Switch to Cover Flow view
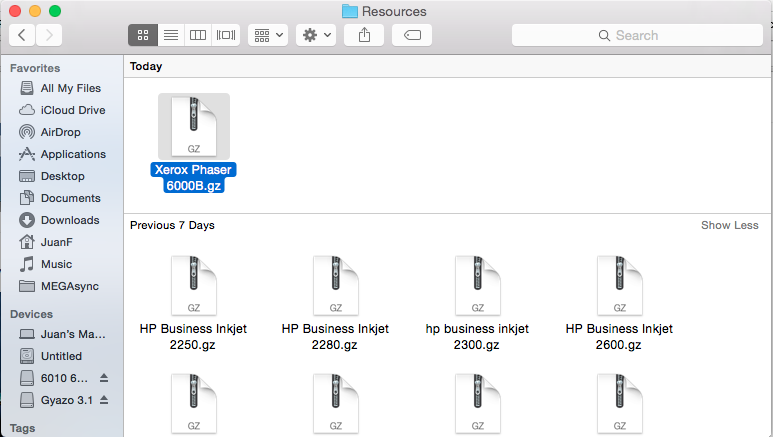The height and width of the screenshot is (437, 773). point(226,35)
